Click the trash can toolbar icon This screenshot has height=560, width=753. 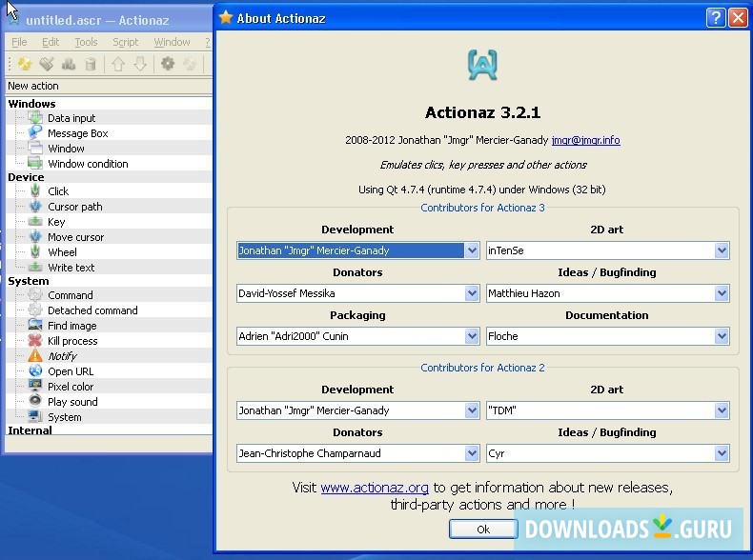tap(91, 64)
